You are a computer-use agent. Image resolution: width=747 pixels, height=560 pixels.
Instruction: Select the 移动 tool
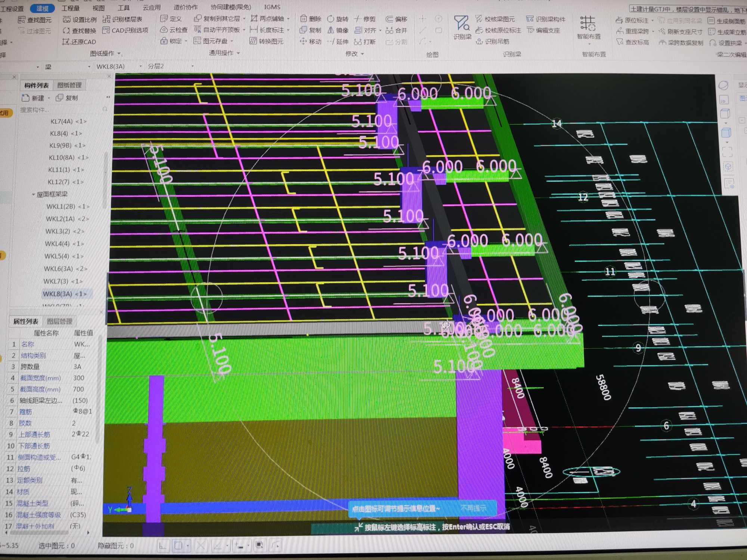[311, 41]
